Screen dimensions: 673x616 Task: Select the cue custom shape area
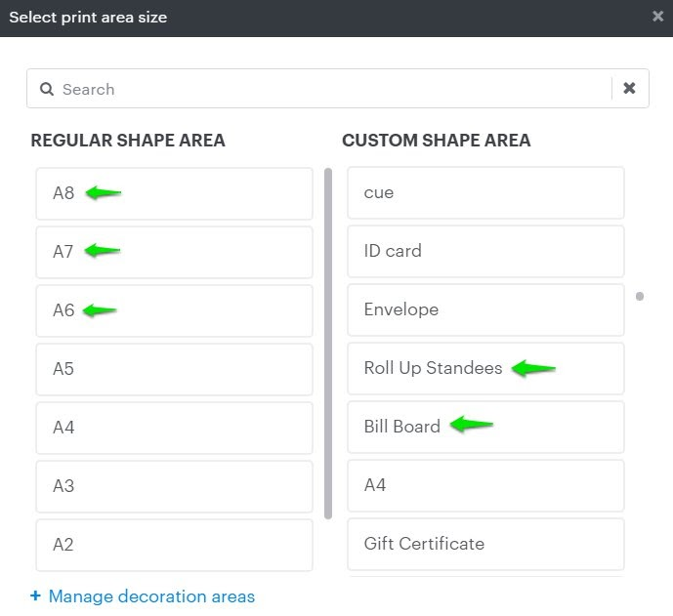click(x=485, y=193)
